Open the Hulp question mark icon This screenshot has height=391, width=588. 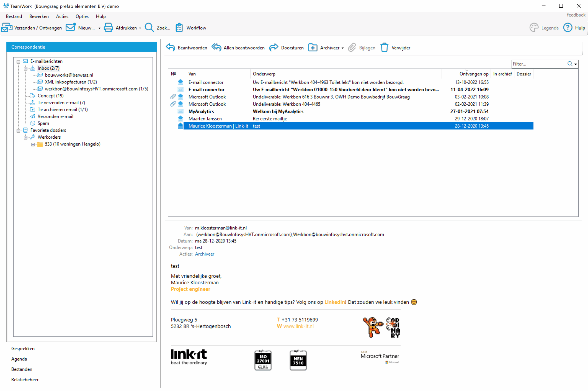point(568,28)
